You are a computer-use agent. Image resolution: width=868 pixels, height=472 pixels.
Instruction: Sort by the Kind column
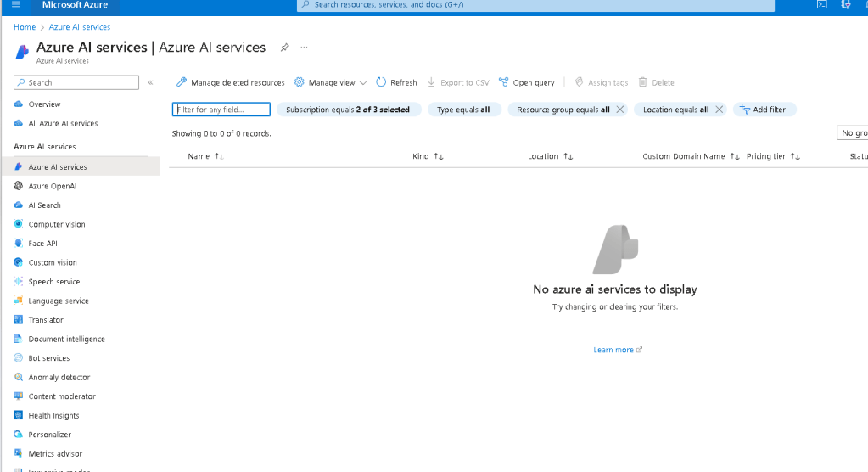[x=428, y=156]
